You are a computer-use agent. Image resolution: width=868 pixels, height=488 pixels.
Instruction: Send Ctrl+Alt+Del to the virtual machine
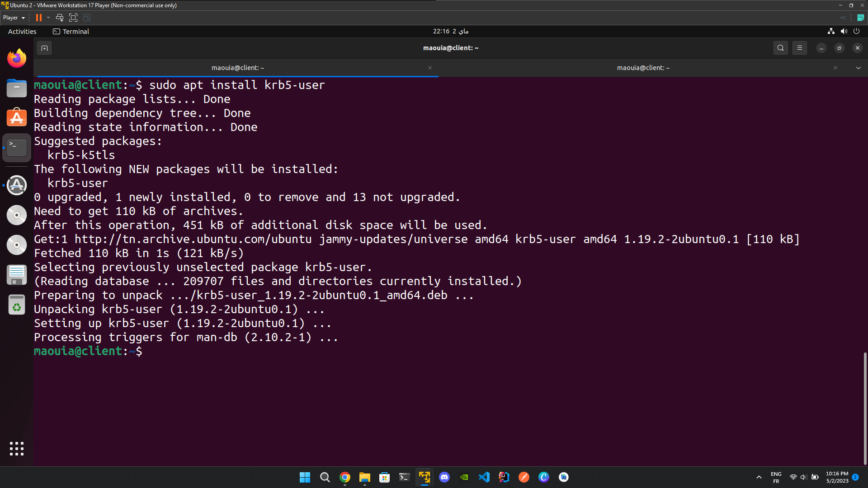(59, 18)
